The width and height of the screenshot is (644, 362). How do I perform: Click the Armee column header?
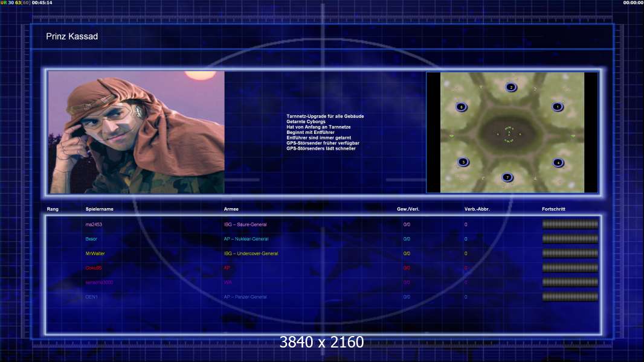pyautogui.click(x=231, y=209)
